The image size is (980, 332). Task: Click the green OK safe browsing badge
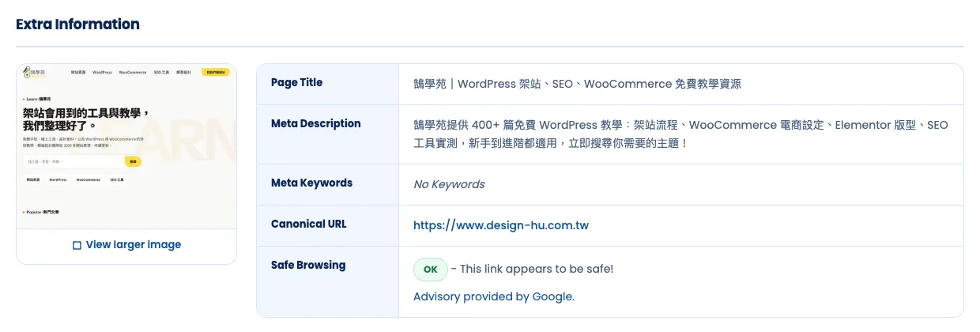430,269
